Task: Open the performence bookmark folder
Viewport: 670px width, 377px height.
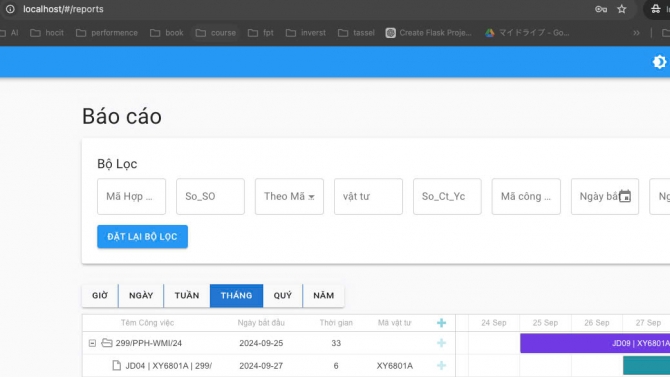Action: (107, 33)
